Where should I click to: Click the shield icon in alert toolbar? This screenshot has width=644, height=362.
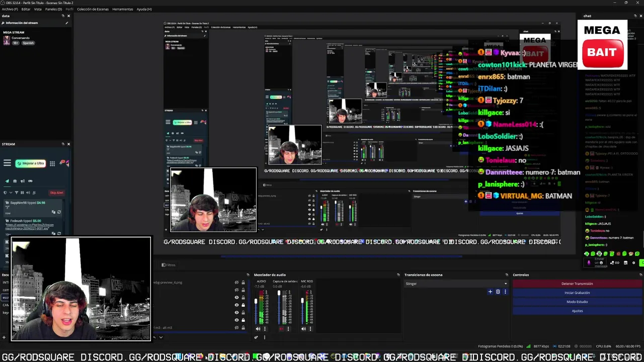(5, 193)
